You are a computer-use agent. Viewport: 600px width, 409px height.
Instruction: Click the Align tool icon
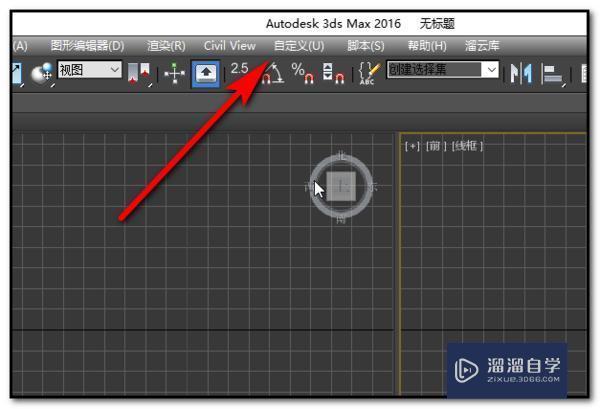[553, 74]
